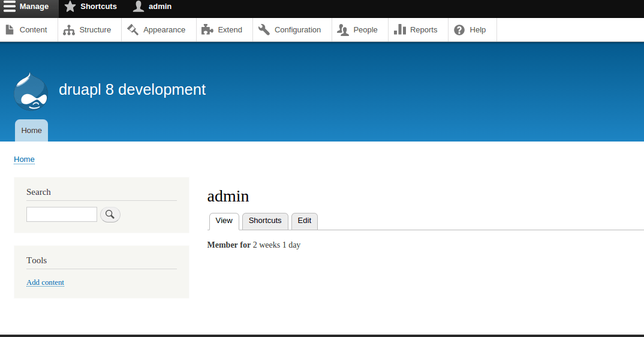Open the Configuration menu item
This screenshot has height=337, width=644.
(293, 30)
